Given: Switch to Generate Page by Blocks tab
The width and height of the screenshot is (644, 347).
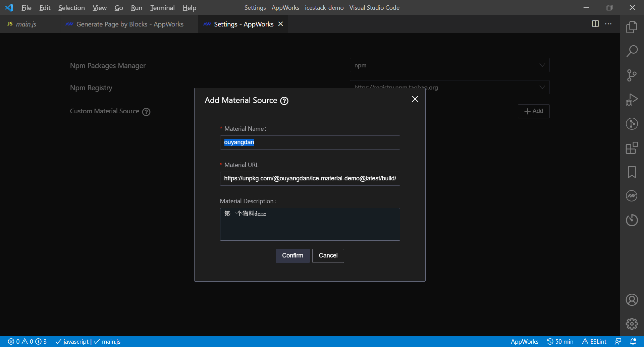Looking at the screenshot, I should (129, 24).
